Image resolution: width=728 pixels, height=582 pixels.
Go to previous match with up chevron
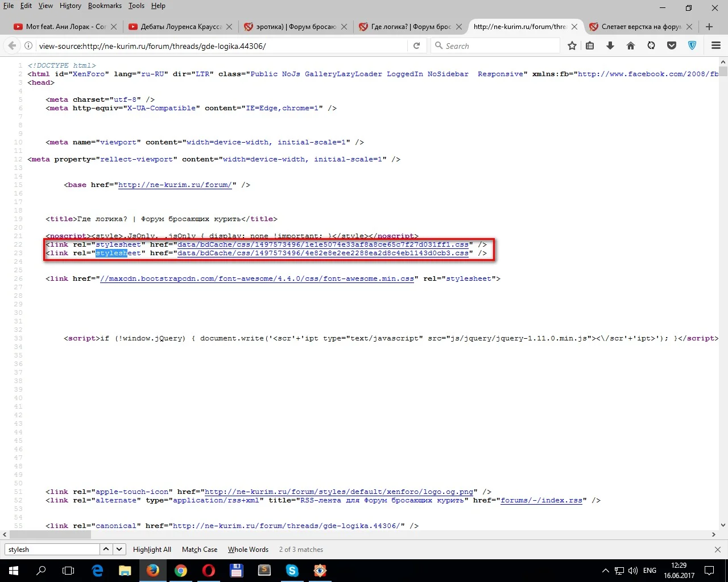[106, 549]
